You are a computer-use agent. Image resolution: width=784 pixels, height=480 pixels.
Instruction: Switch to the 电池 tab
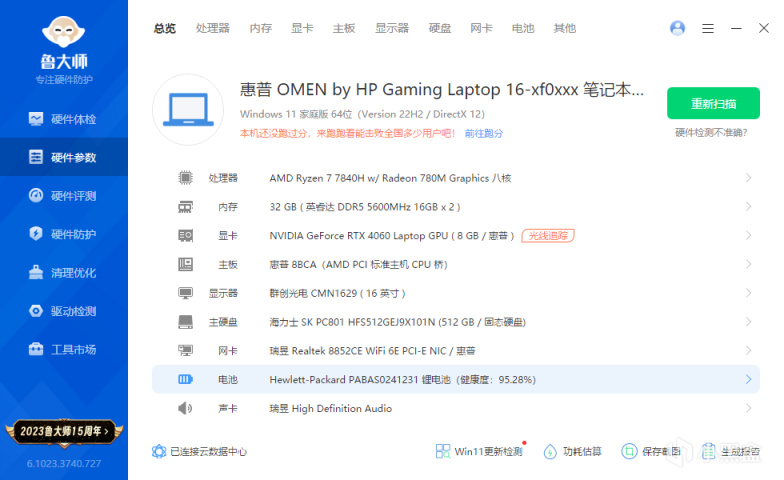(523, 28)
